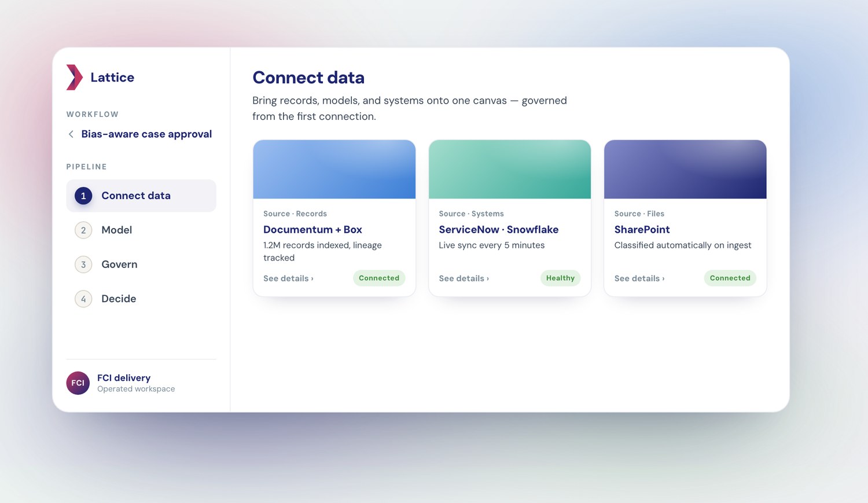Viewport: 868px width, 503px height.
Task: Click the purple SharePoint card banner
Action: pyautogui.click(x=685, y=169)
